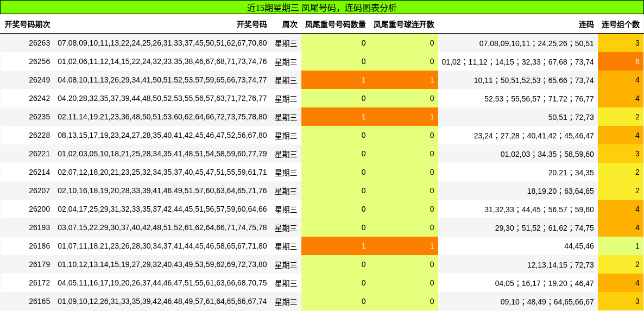The image size is (644, 311).
Task: Click the 连码 cell 29,30；51,52；61,62；74,75
Action: click(545, 228)
